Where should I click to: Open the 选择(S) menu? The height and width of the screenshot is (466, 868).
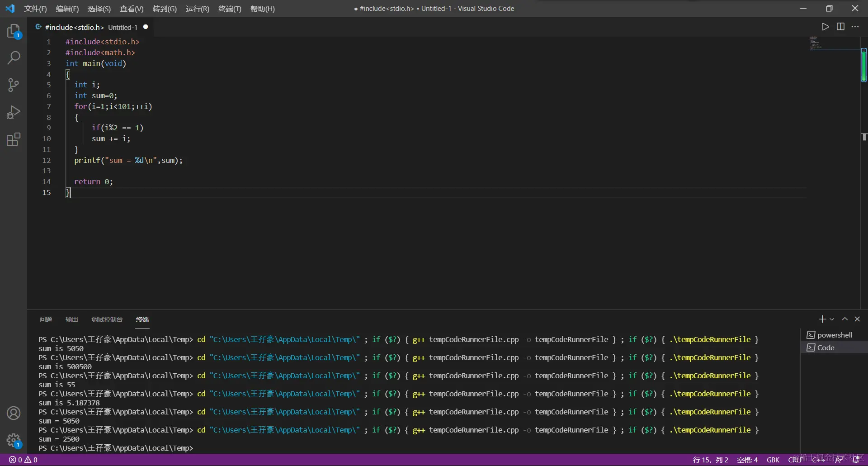pos(99,9)
